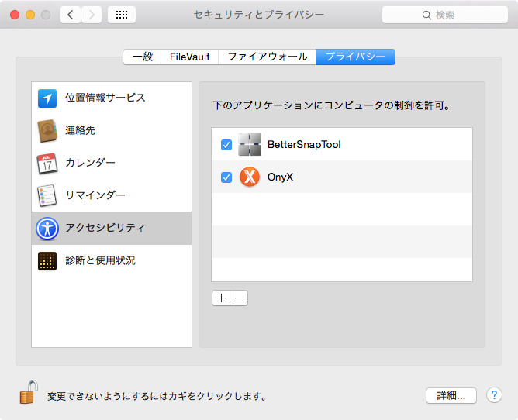The height and width of the screenshot is (420, 518).
Task: Uncheck the OnyX checkbox
Action: (226, 177)
